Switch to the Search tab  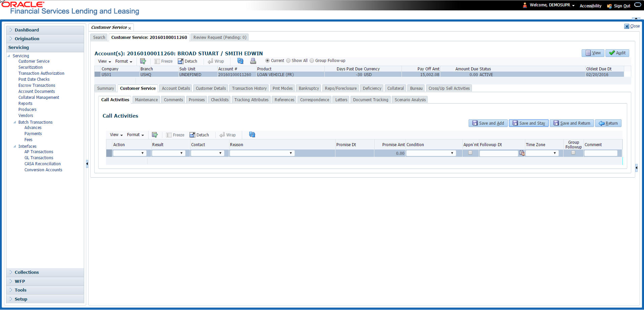click(x=99, y=38)
